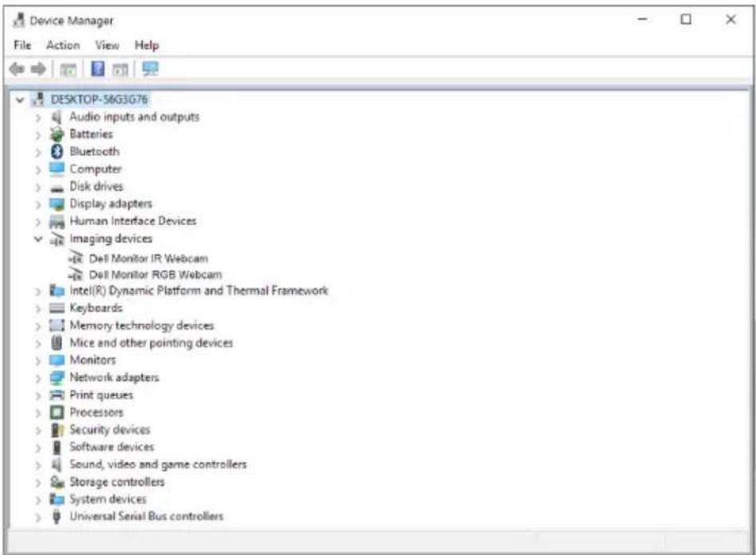This screenshot has height=555, width=756.
Task: Select the Computer label
Action: (96, 169)
